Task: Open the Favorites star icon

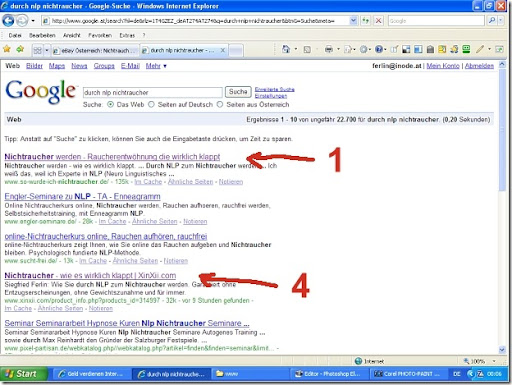Action: tap(7, 49)
